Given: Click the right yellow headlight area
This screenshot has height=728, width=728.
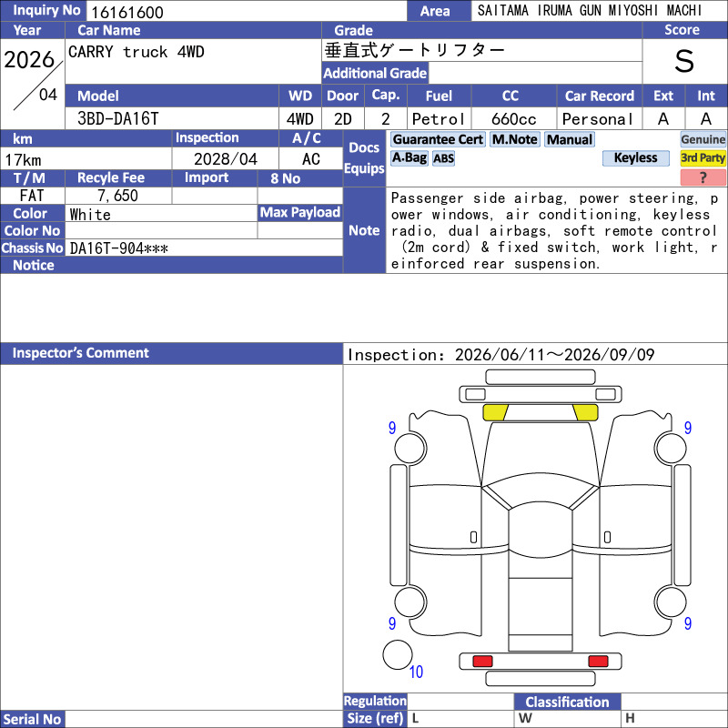Looking at the screenshot, I should pos(585,412).
